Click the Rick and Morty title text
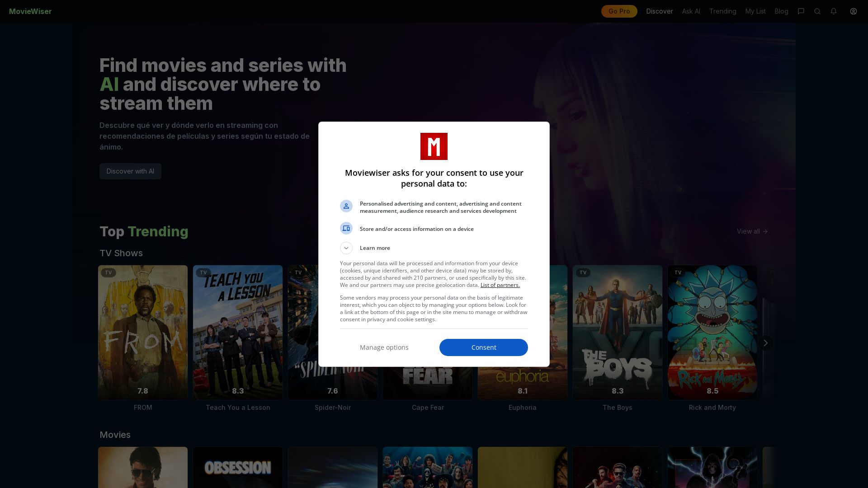The width and height of the screenshot is (868, 488). point(712,408)
